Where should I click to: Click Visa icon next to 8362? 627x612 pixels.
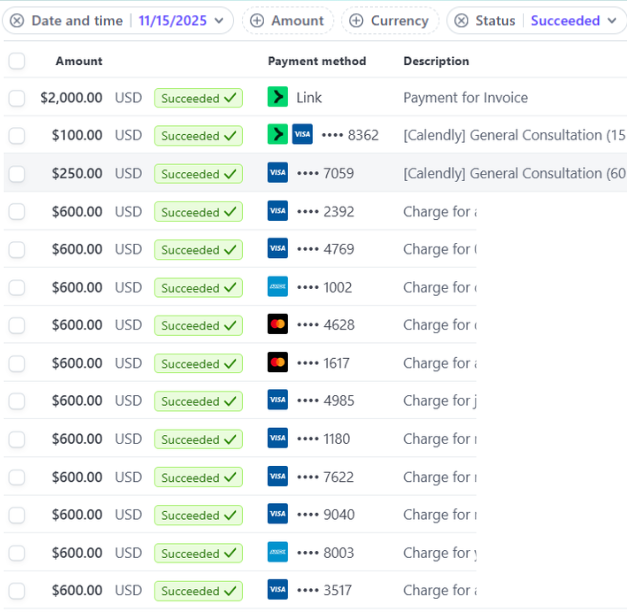click(302, 134)
